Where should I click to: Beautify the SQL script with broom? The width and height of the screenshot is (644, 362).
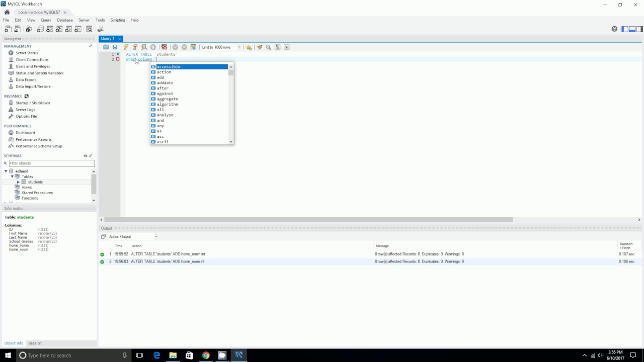click(x=260, y=47)
